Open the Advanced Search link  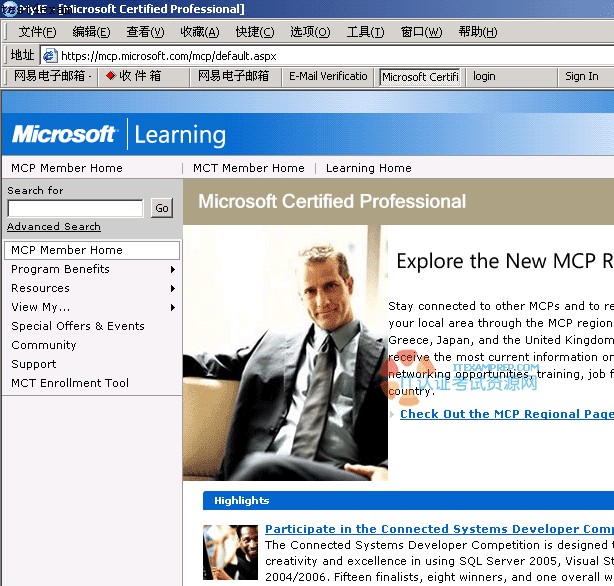54,227
